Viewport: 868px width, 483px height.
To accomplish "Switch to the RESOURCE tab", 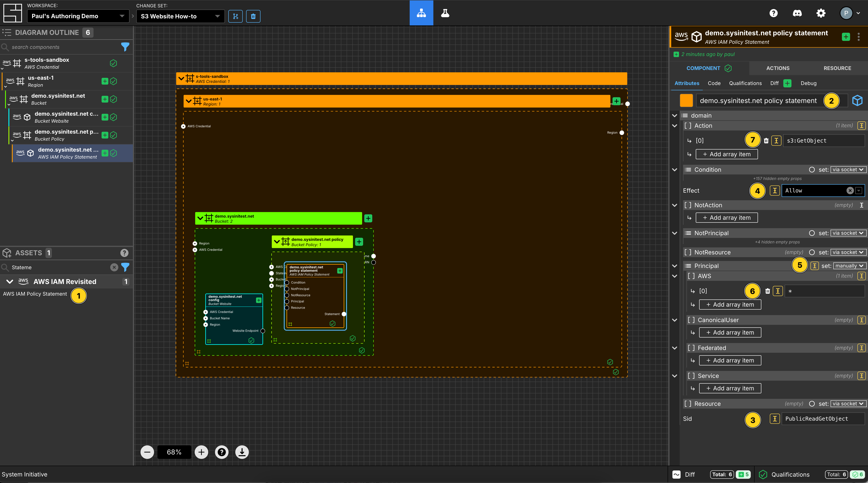I will pos(837,68).
